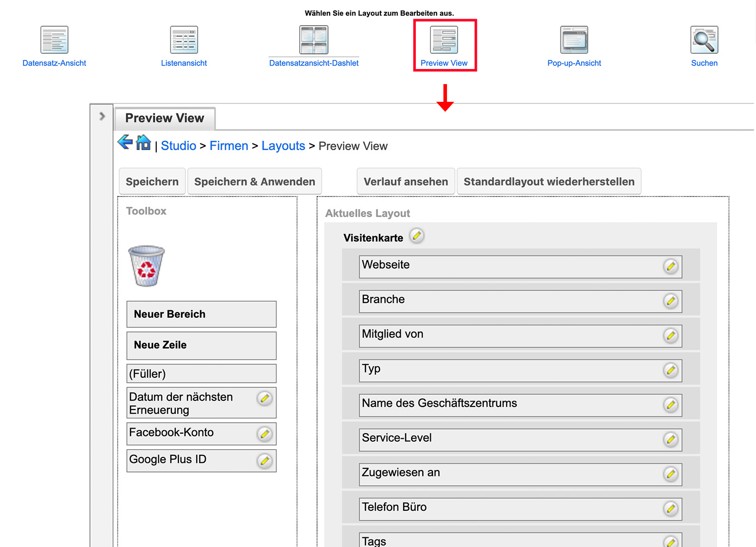Click the Speichern button
The image size is (756, 547).
point(152,181)
